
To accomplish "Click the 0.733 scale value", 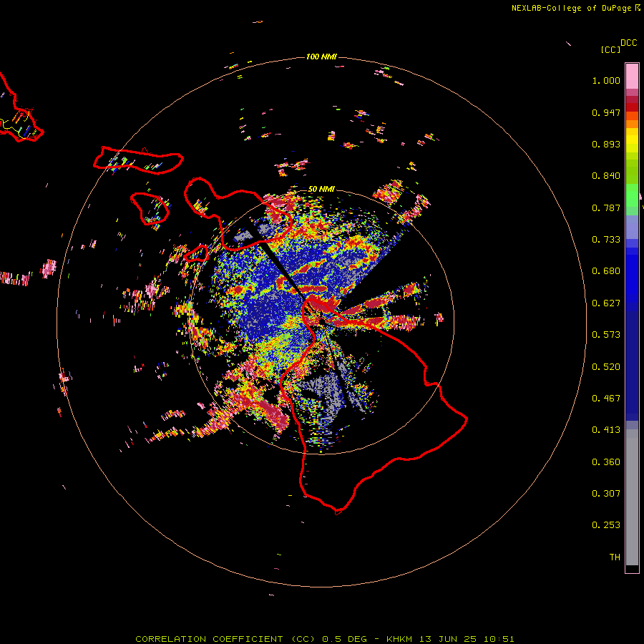I will point(606,240).
